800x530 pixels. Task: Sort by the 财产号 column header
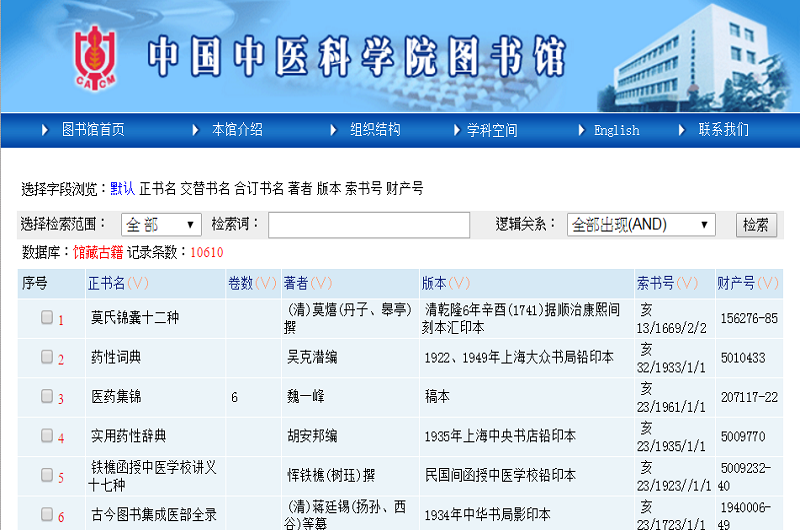coord(736,283)
